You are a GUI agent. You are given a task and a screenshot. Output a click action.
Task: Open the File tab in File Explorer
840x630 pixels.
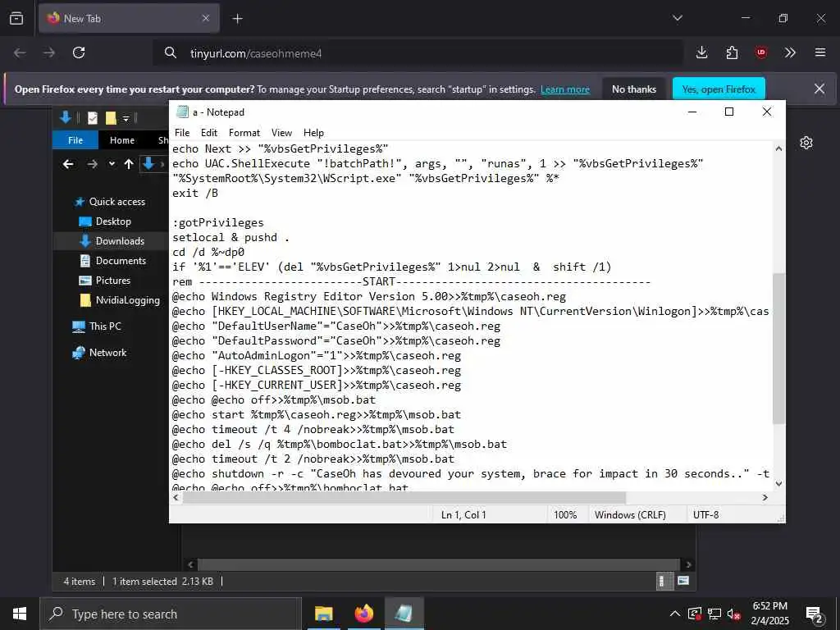point(75,140)
